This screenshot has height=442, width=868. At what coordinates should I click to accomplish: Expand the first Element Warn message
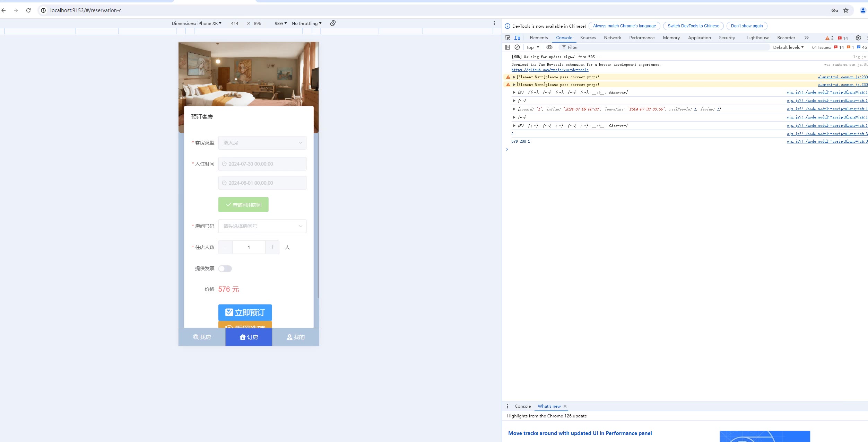click(x=514, y=77)
